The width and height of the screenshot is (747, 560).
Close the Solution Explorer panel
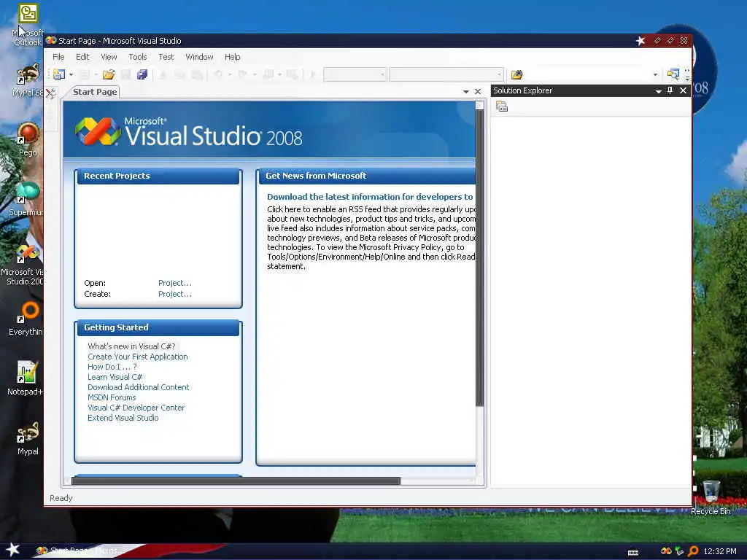point(683,90)
